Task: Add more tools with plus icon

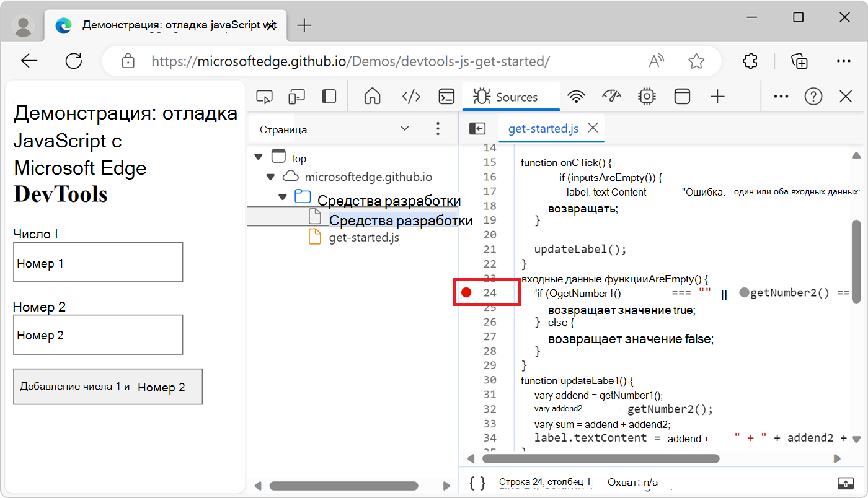Action: (x=717, y=97)
